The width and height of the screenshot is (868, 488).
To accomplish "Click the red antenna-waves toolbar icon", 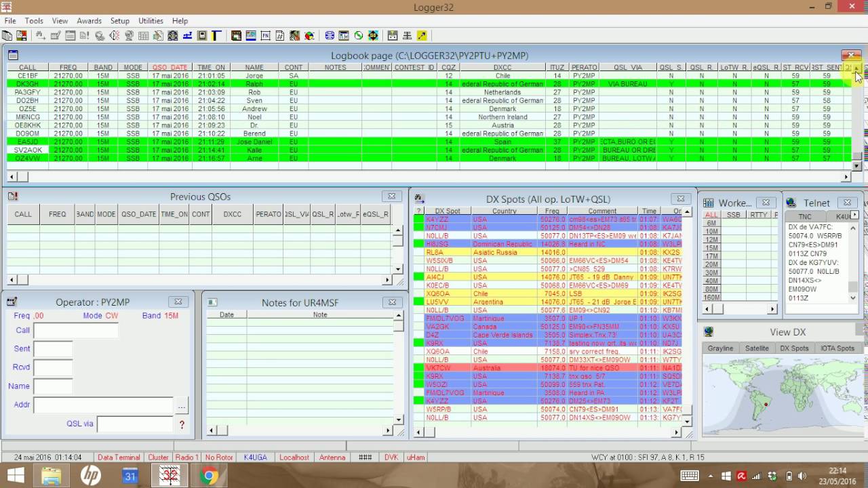I will click(115, 35).
